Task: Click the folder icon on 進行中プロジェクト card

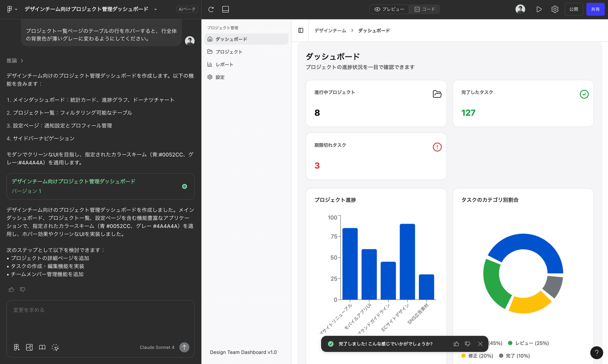Action: 437,94
